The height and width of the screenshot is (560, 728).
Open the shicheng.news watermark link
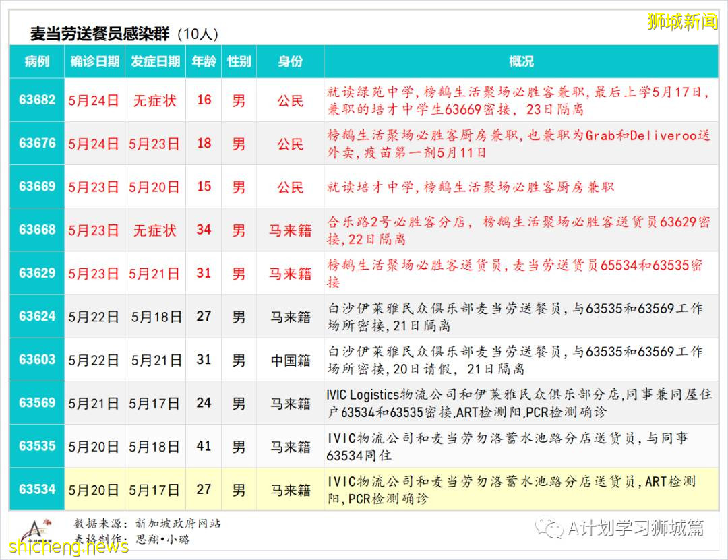click(64, 546)
